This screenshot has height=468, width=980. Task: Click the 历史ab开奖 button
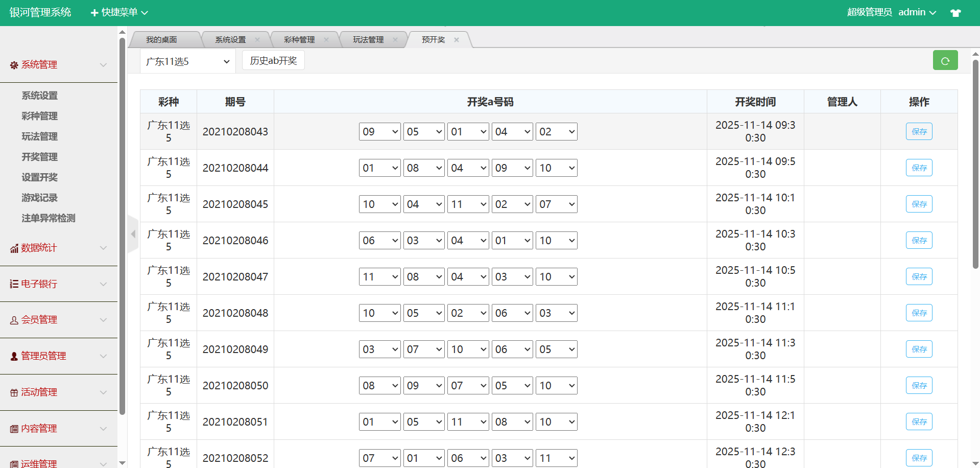point(273,60)
